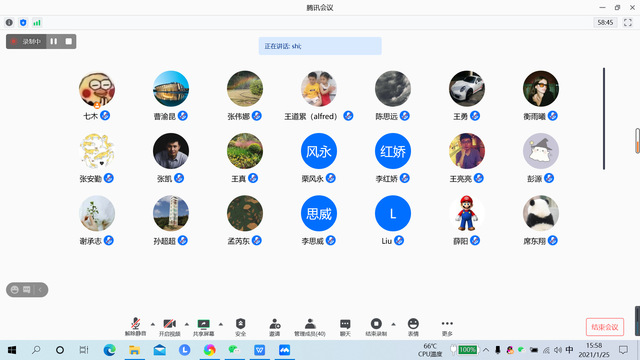Open the 表情 emoji reactions
The height and width of the screenshot is (360, 640).
point(413,327)
